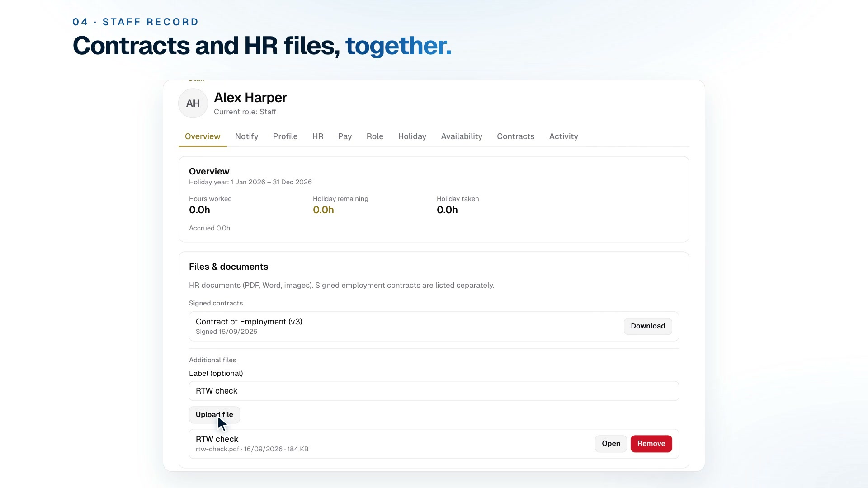The image size is (868, 488).
Task: Click the Upload file button
Action: [214, 415]
